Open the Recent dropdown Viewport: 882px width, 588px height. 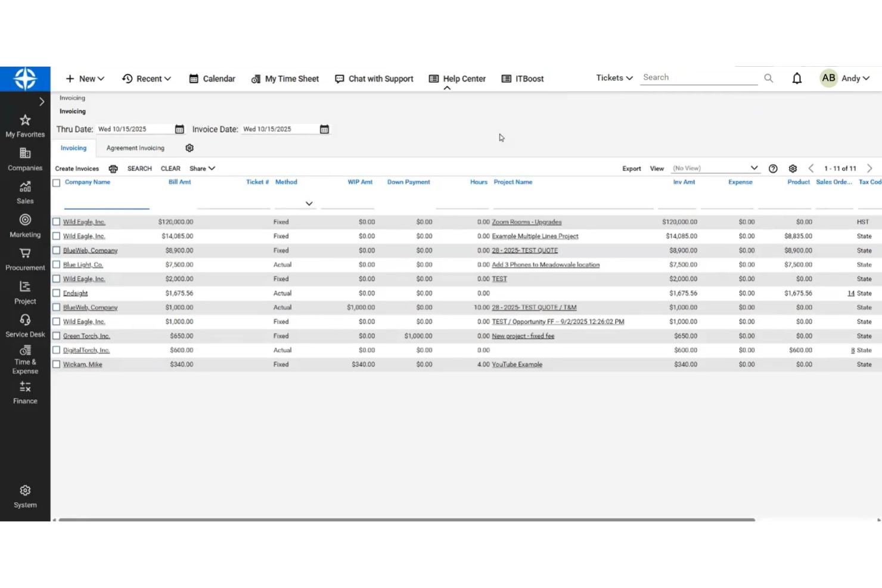[x=147, y=78]
